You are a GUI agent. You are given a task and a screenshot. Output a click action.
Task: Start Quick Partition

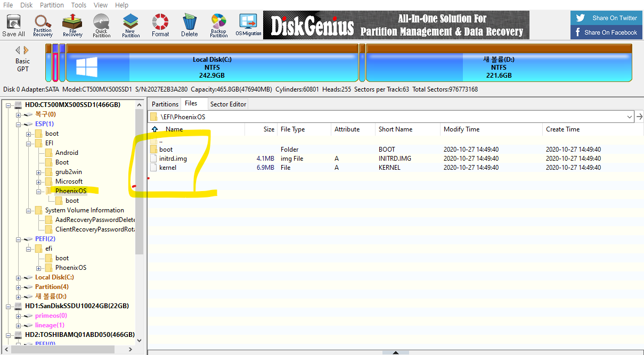[101, 24]
